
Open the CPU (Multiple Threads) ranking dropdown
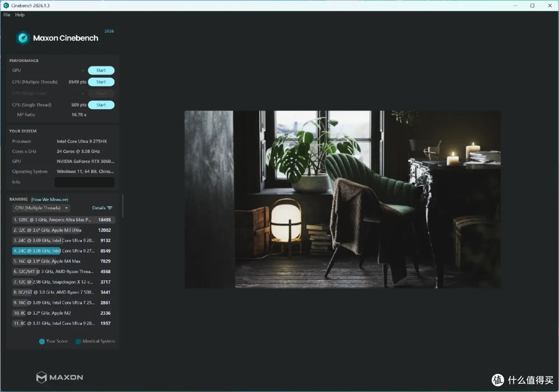(x=41, y=208)
